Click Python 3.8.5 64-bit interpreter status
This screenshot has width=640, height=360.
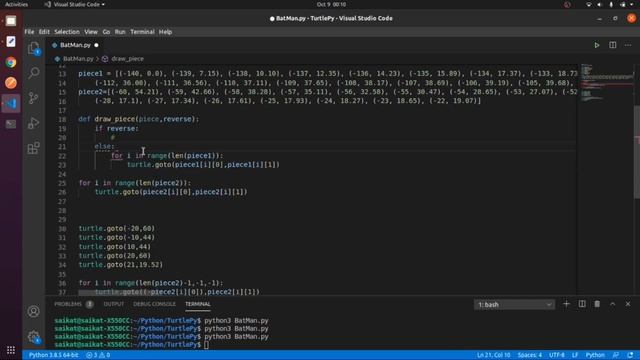tap(53, 355)
